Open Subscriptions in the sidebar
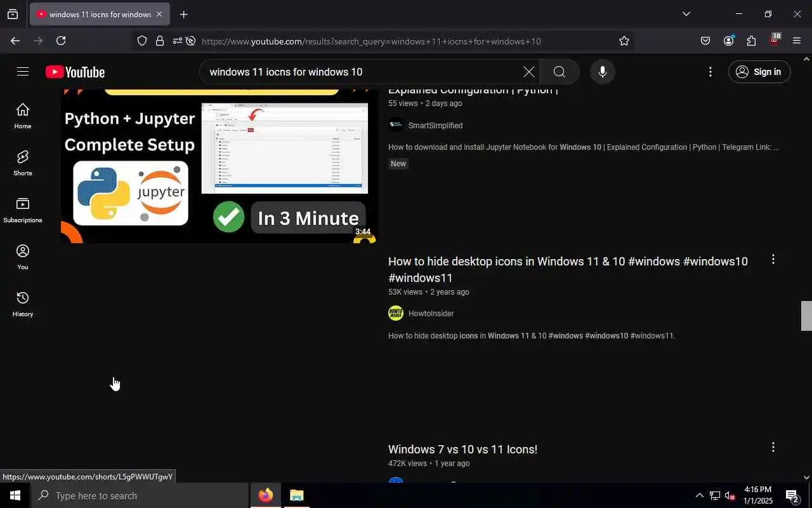 (x=23, y=210)
